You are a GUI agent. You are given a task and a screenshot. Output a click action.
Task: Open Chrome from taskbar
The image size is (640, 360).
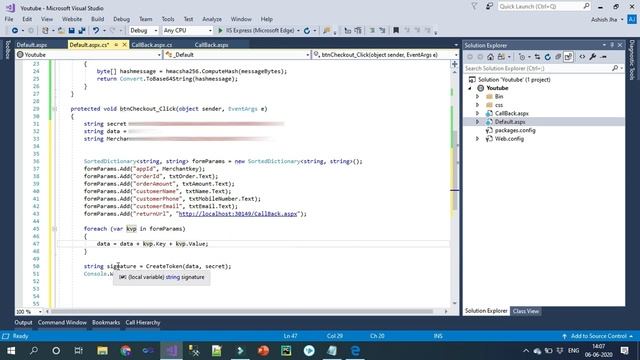point(126,351)
